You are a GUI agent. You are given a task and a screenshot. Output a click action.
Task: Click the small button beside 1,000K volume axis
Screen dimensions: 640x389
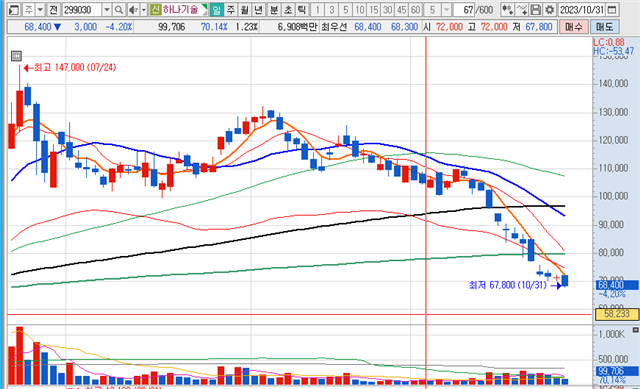tap(635, 329)
